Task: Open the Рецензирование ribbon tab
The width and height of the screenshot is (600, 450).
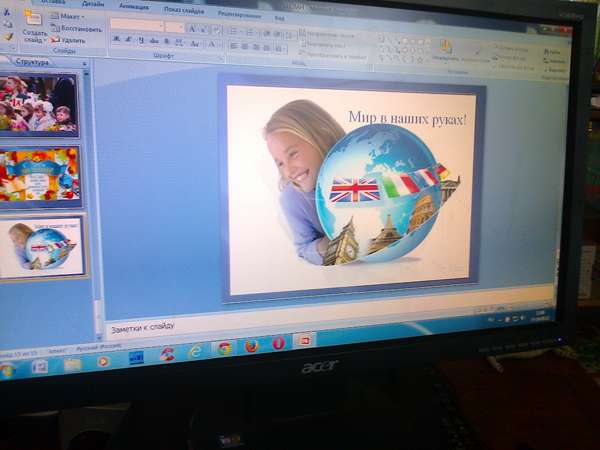Action: (x=239, y=15)
